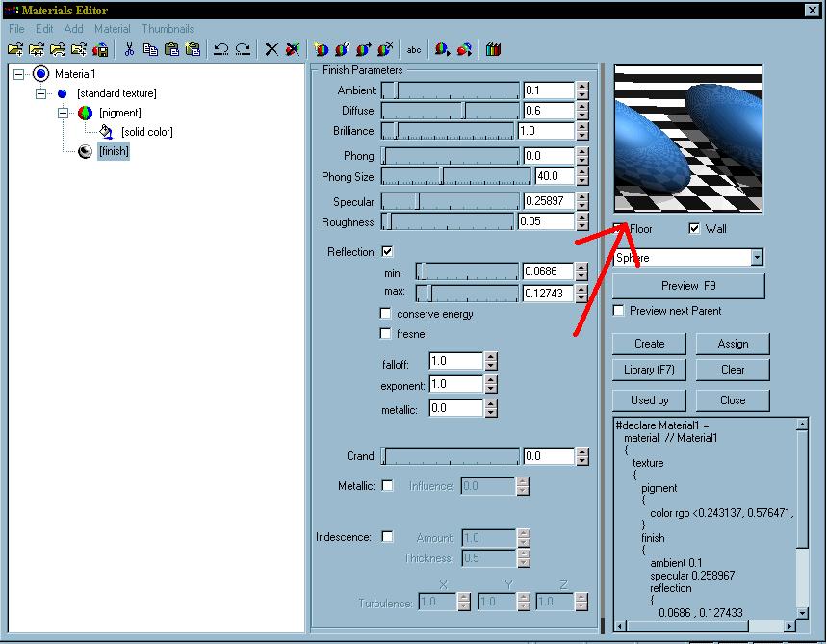Click the Diffuse slider track
The height and width of the screenshot is (644, 827).
pos(451,111)
